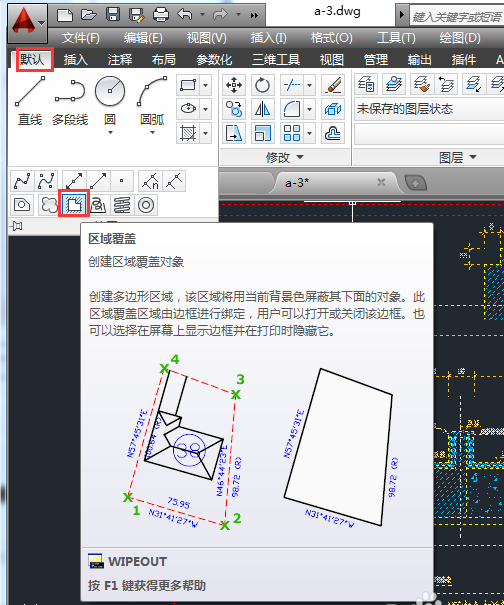
Task: Select the Donut tool icon
Action: (x=146, y=205)
